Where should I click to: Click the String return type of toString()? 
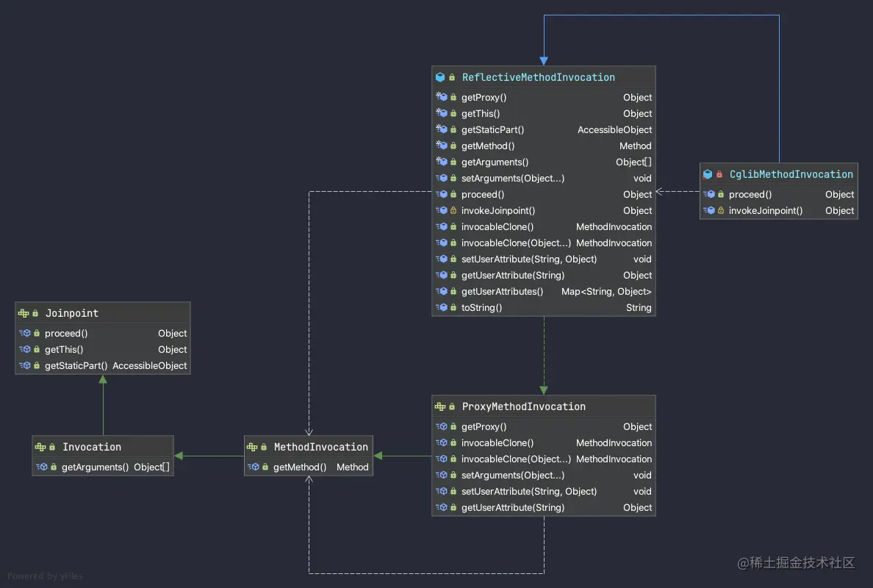pos(639,307)
